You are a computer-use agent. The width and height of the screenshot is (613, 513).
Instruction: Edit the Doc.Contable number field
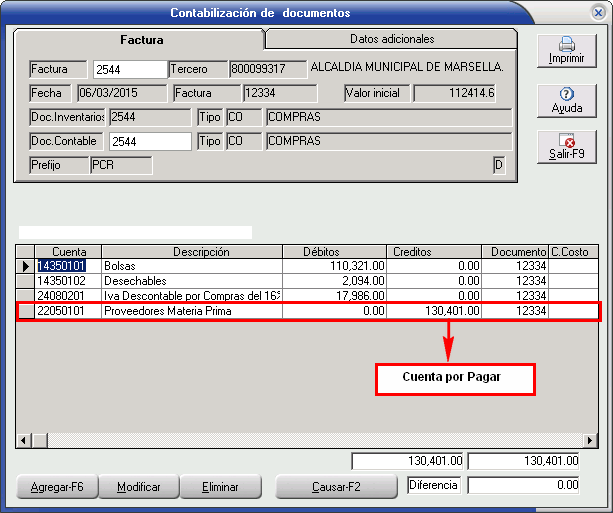point(150,141)
